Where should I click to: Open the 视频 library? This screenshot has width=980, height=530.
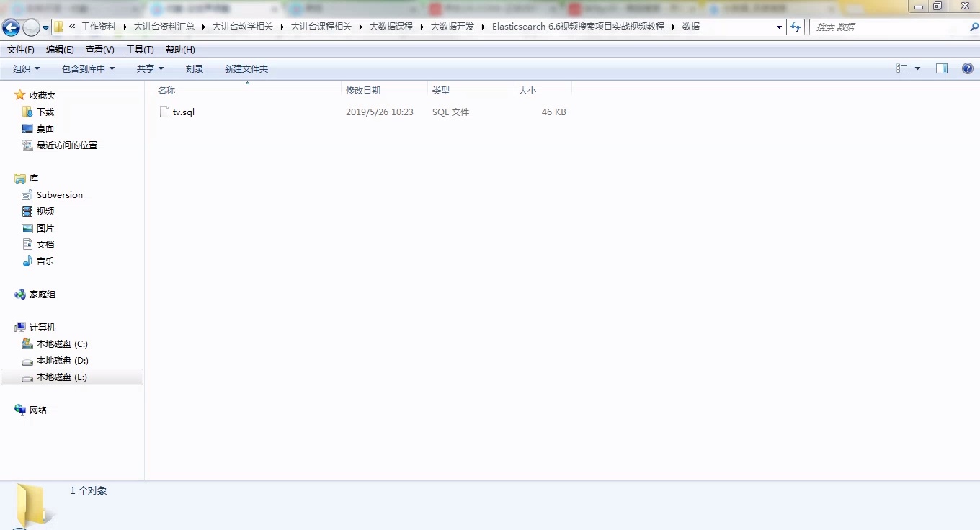point(43,211)
